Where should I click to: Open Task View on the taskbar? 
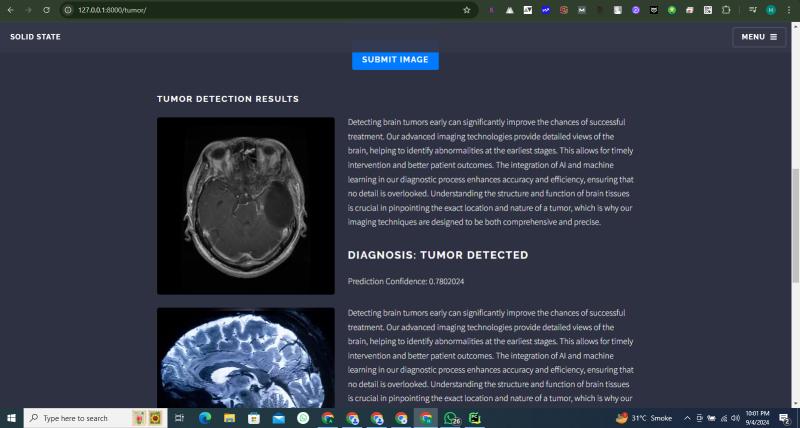(x=179, y=418)
